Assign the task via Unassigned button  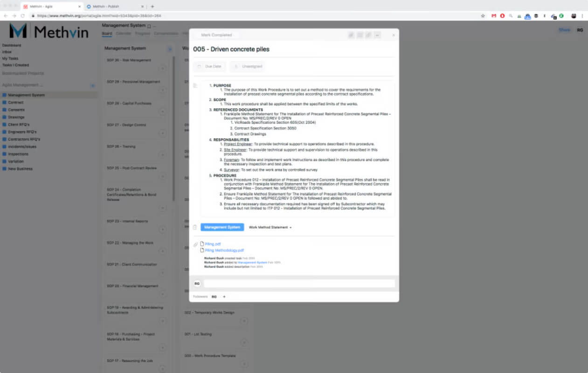(248, 67)
